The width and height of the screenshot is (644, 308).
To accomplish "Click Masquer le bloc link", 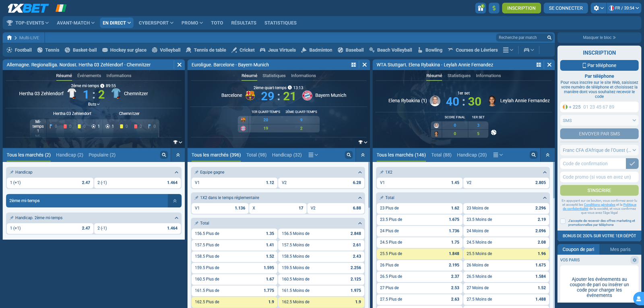I will (x=599, y=37).
